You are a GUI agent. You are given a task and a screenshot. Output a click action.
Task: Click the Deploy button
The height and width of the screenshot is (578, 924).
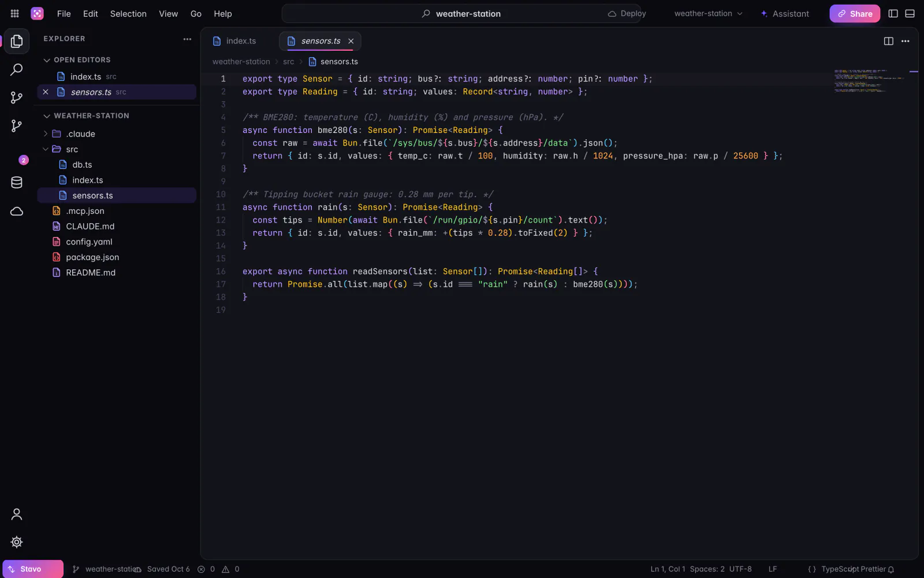click(x=627, y=13)
